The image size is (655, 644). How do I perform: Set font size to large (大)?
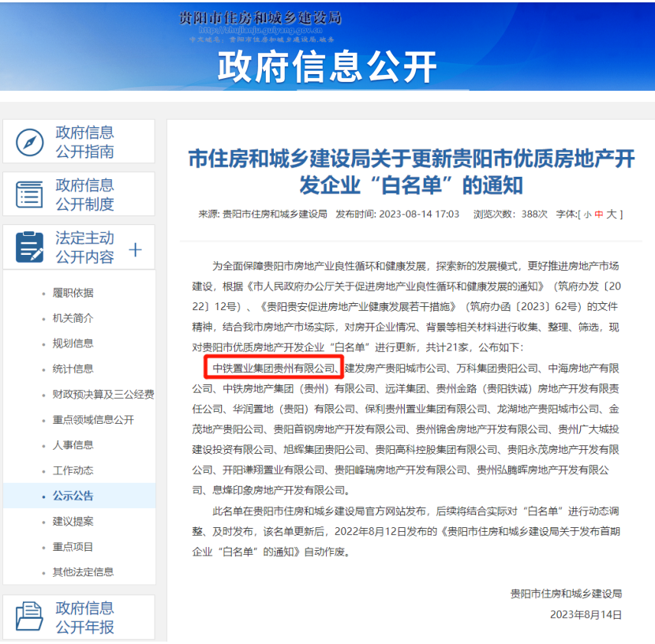(612, 214)
